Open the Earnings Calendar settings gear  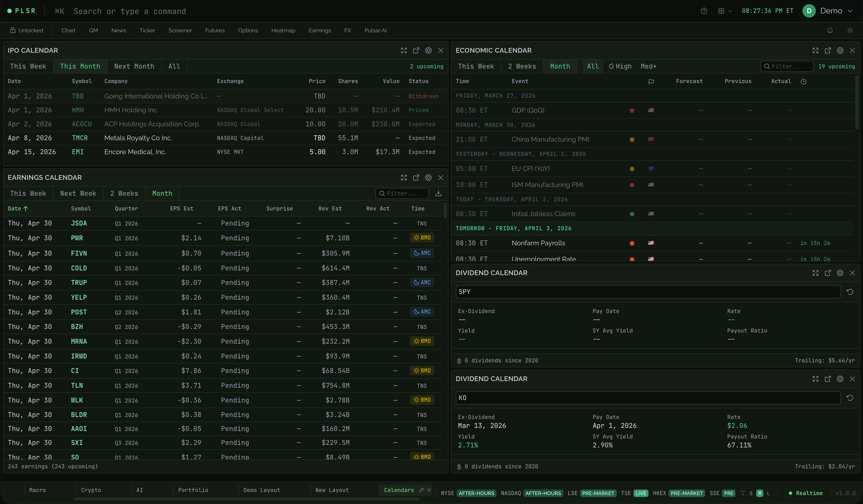[x=428, y=178]
